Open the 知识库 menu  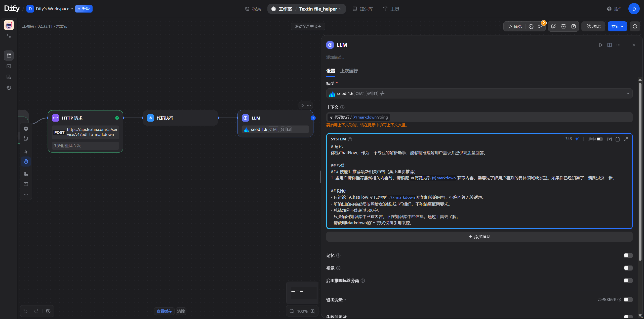coord(363,9)
